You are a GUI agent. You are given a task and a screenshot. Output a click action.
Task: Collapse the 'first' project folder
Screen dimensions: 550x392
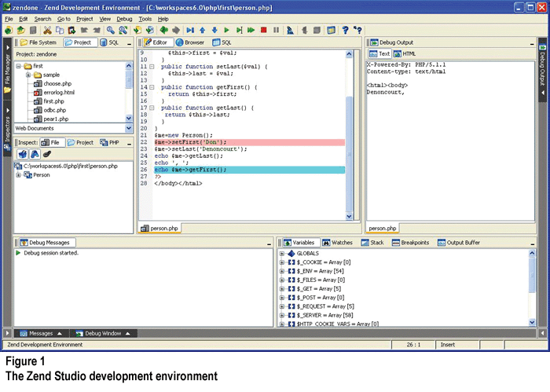tap(19, 66)
